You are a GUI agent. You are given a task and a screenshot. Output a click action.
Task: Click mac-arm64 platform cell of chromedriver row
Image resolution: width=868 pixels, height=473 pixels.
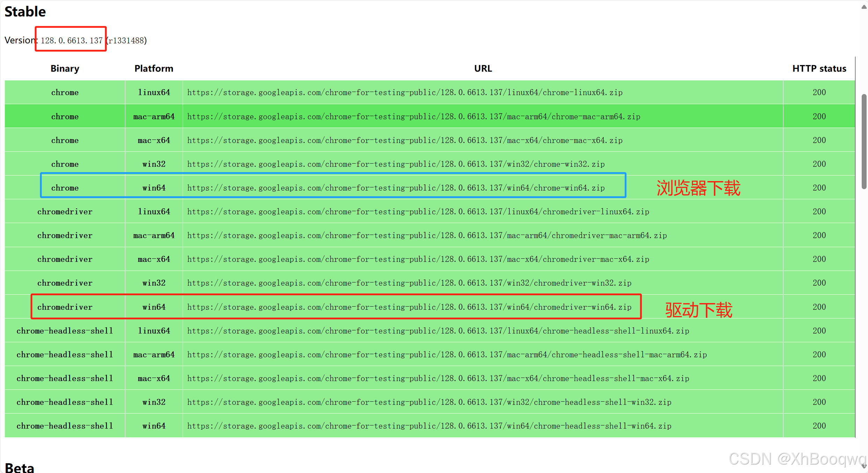click(154, 235)
